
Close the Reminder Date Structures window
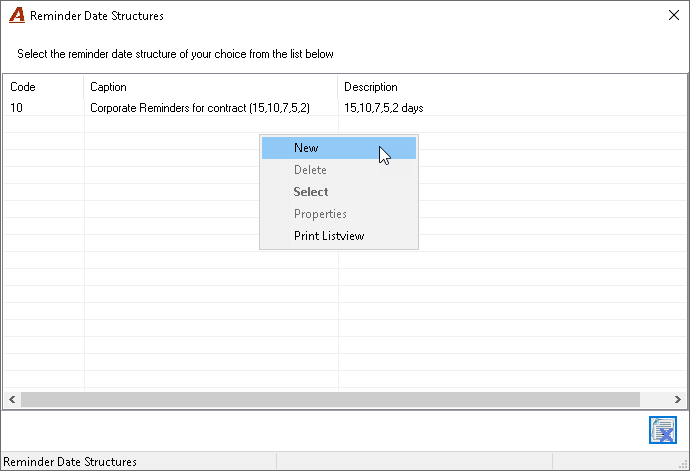click(x=674, y=15)
